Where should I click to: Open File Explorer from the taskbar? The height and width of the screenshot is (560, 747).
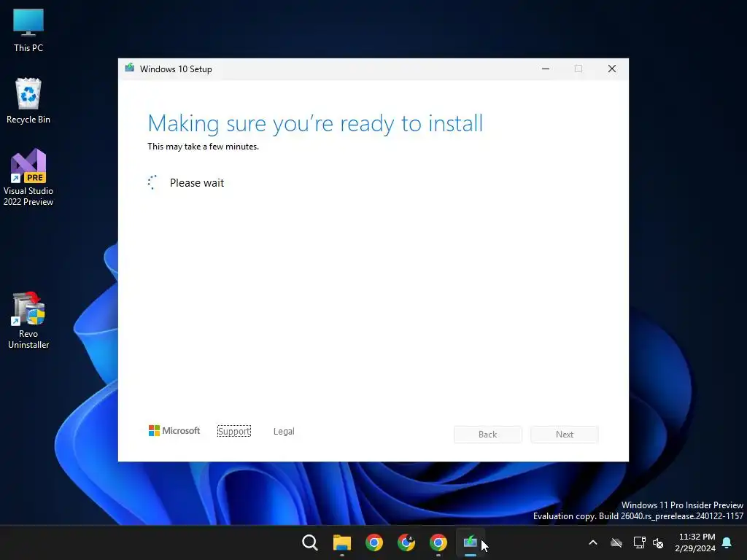click(x=342, y=542)
